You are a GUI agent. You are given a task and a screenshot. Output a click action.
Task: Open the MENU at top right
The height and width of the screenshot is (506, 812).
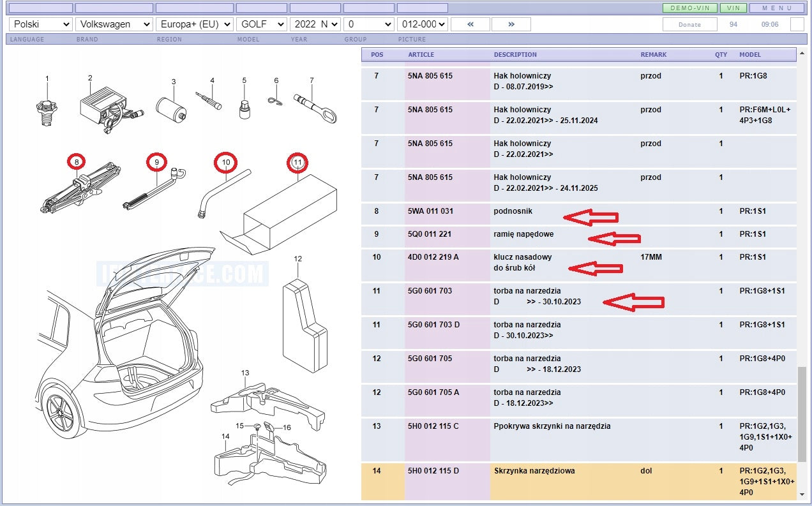(777, 8)
